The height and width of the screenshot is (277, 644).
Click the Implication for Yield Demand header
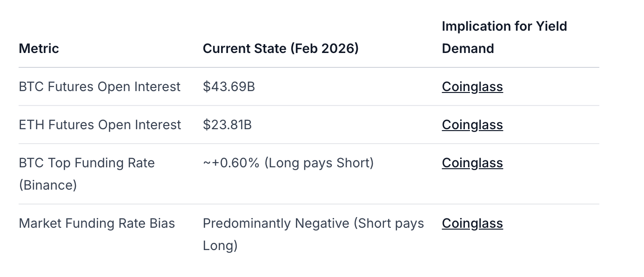click(x=504, y=37)
